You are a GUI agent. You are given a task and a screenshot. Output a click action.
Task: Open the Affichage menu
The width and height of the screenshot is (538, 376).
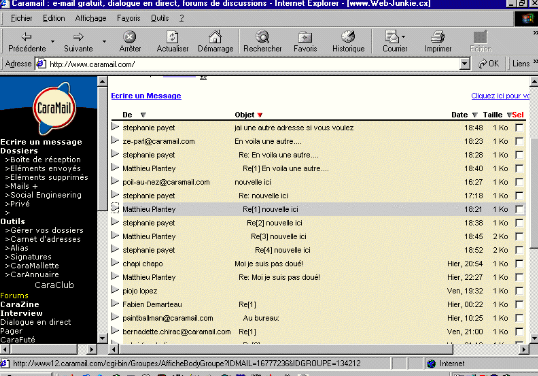point(91,18)
